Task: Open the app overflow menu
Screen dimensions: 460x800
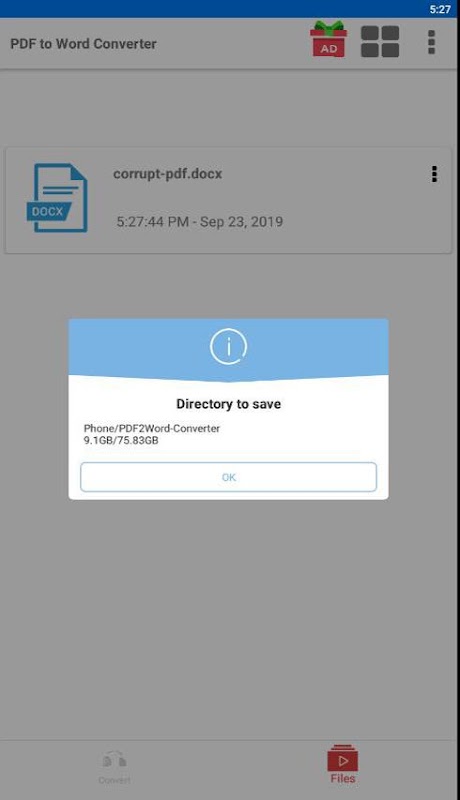Action: (431, 42)
